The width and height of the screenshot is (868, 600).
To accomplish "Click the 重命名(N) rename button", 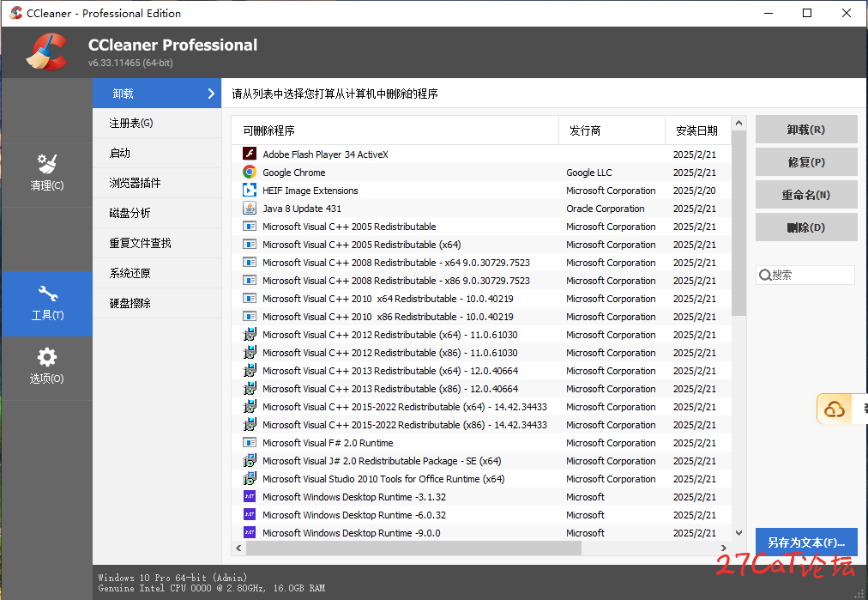I will (806, 195).
